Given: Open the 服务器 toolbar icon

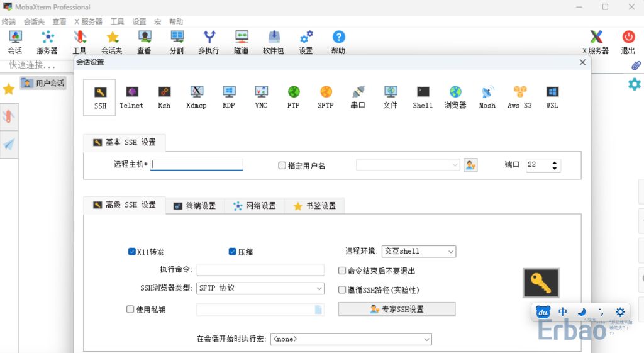Looking at the screenshot, I should coord(47,42).
